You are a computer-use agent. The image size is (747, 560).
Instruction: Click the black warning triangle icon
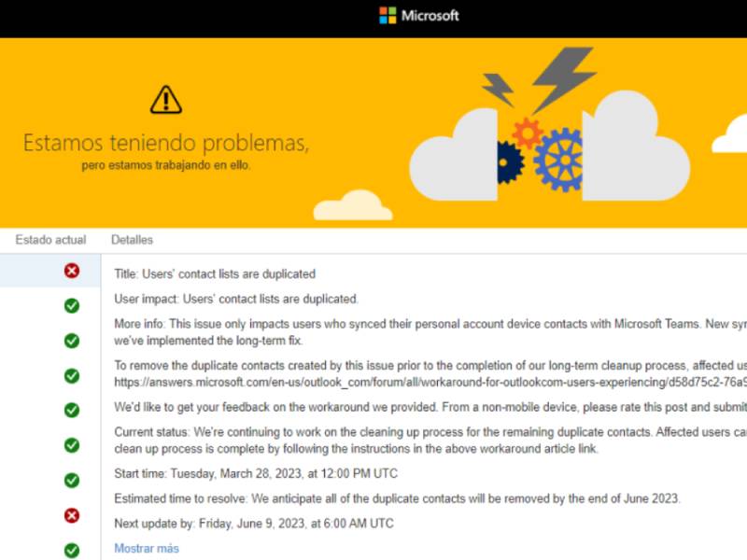point(164,98)
